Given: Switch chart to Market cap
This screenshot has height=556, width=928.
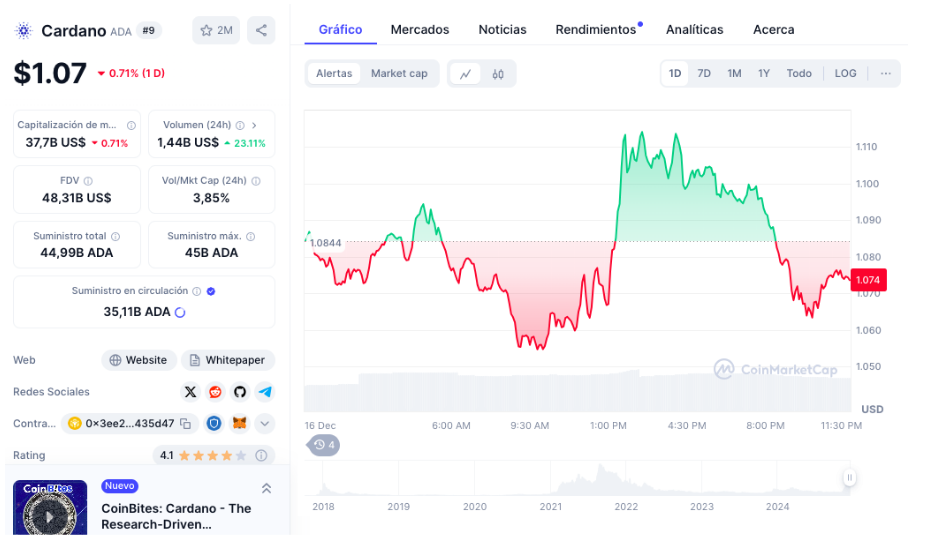Looking at the screenshot, I should coord(399,73).
